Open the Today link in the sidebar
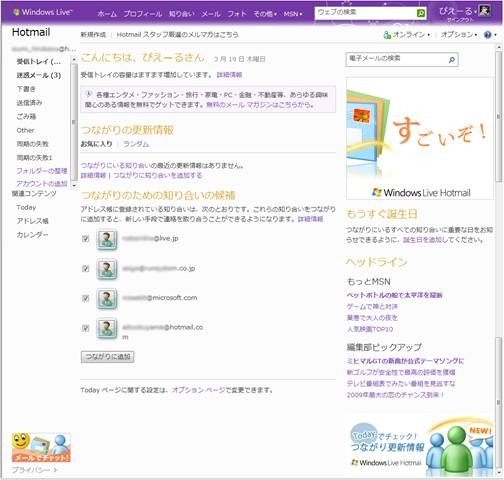The height and width of the screenshot is (480, 504). click(x=26, y=207)
